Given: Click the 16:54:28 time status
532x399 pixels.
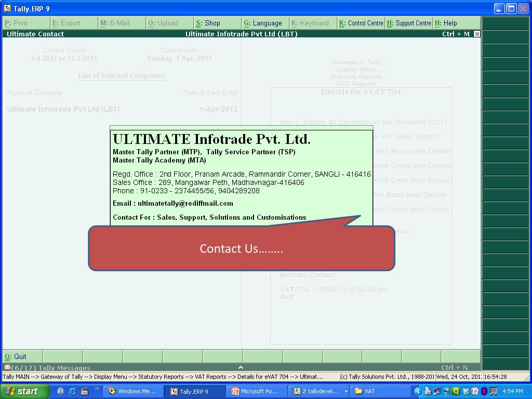Looking at the screenshot, I should [x=495, y=377].
